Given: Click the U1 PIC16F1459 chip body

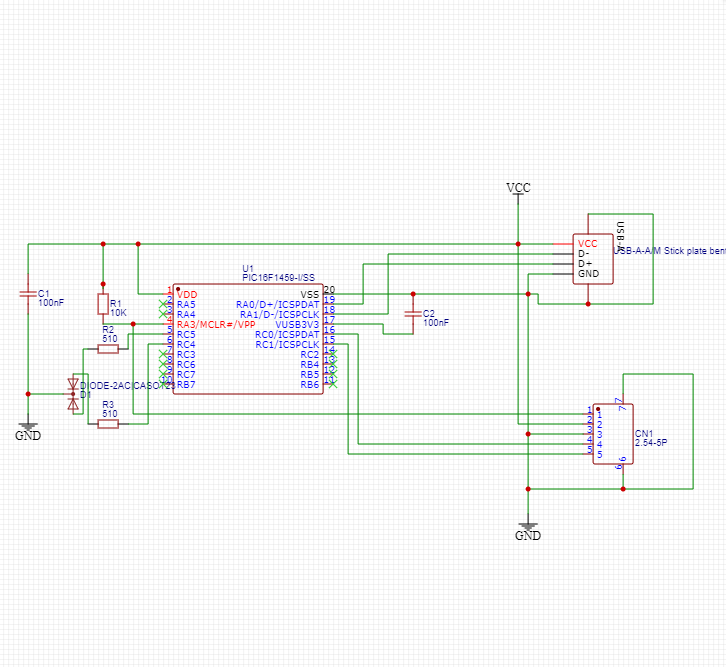Looking at the screenshot, I should coord(247,340).
